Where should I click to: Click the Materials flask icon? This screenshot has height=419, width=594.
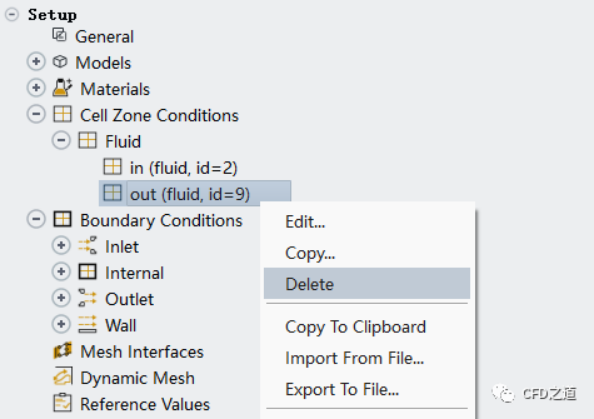tap(62, 88)
